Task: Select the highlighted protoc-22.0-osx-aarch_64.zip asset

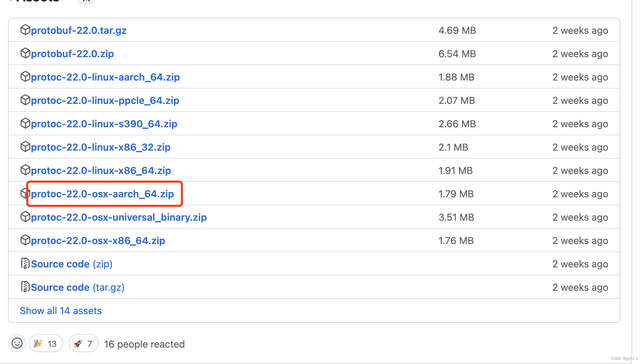Action: [x=103, y=194]
